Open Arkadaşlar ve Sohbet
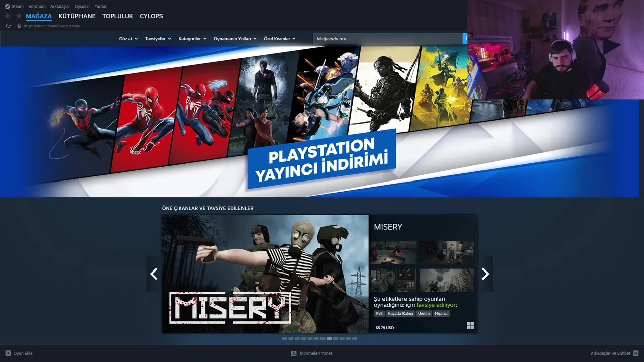This screenshot has width=644, height=362. point(615,353)
